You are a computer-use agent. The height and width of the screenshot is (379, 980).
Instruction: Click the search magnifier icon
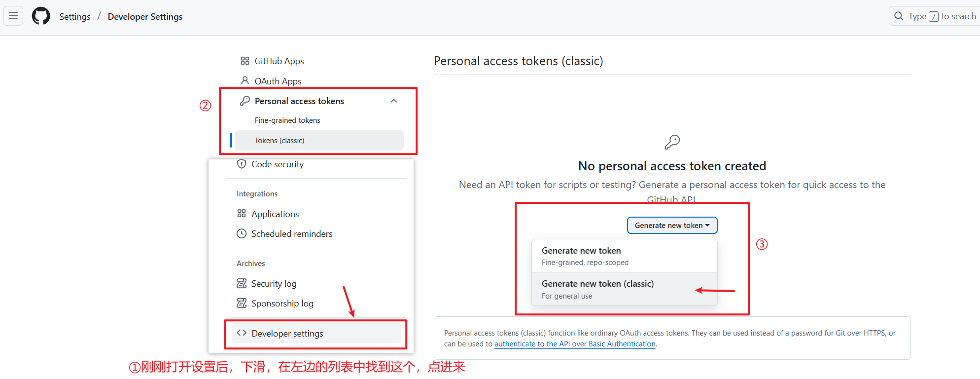coord(899,16)
